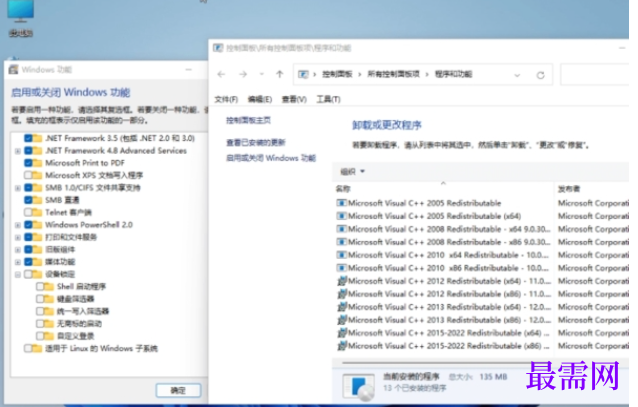Expand SMB 1.0/CIFS 文件共享支持 node
638x407 pixels.
(x=17, y=188)
